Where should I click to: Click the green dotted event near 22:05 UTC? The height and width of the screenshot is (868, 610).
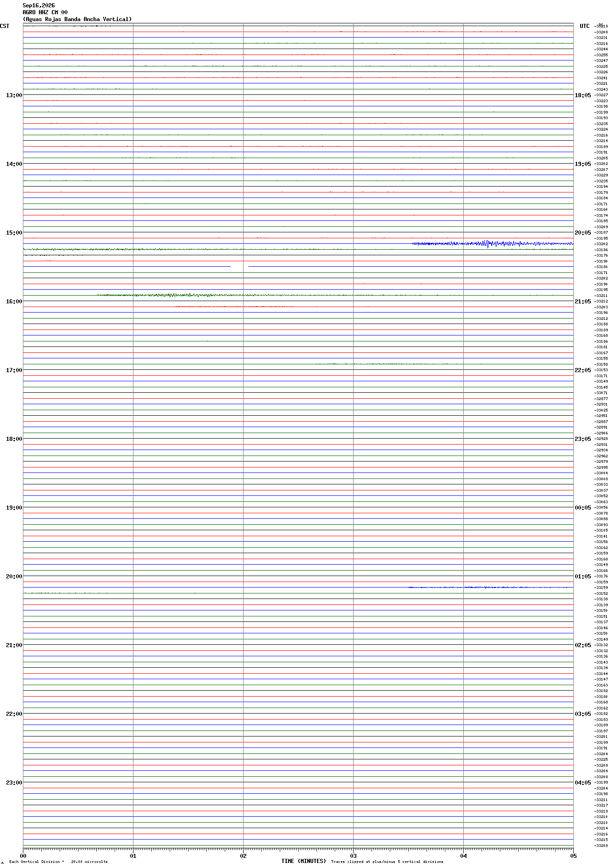point(386,364)
